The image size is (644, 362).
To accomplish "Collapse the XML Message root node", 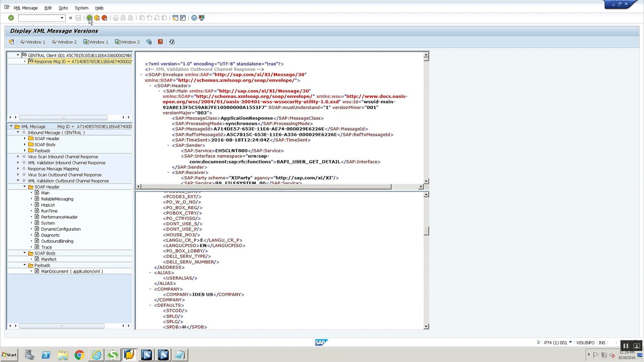I will (x=11, y=127).
